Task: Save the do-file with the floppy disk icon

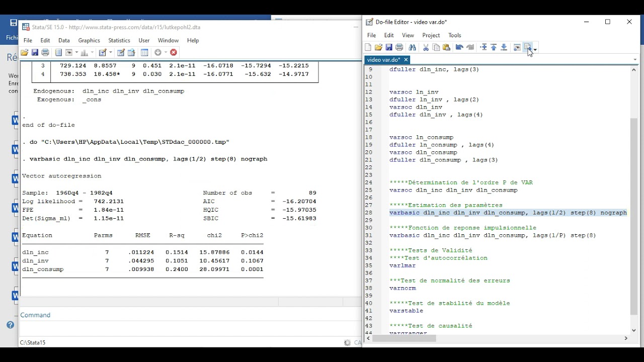Action: [x=389, y=47]
